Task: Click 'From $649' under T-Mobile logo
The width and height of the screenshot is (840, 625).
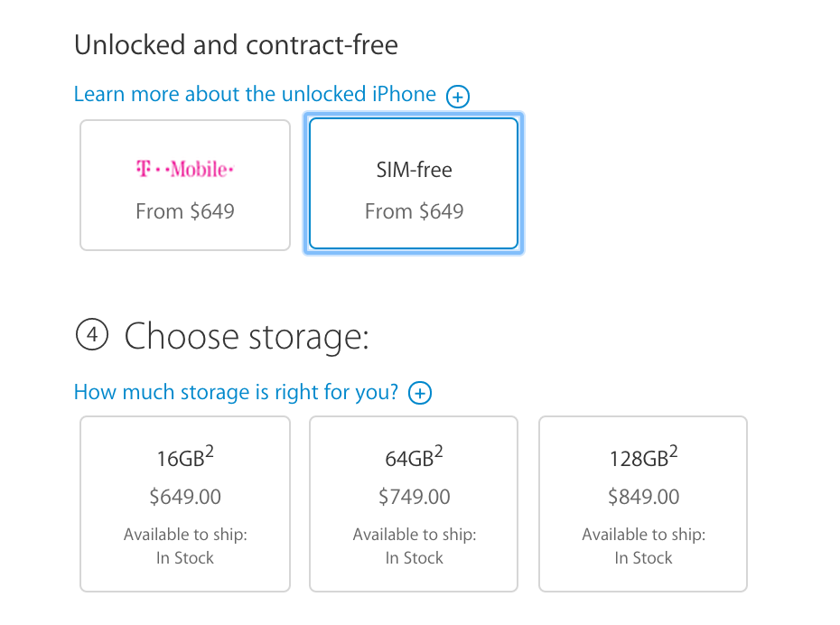Action: click(x=185, y=211)
